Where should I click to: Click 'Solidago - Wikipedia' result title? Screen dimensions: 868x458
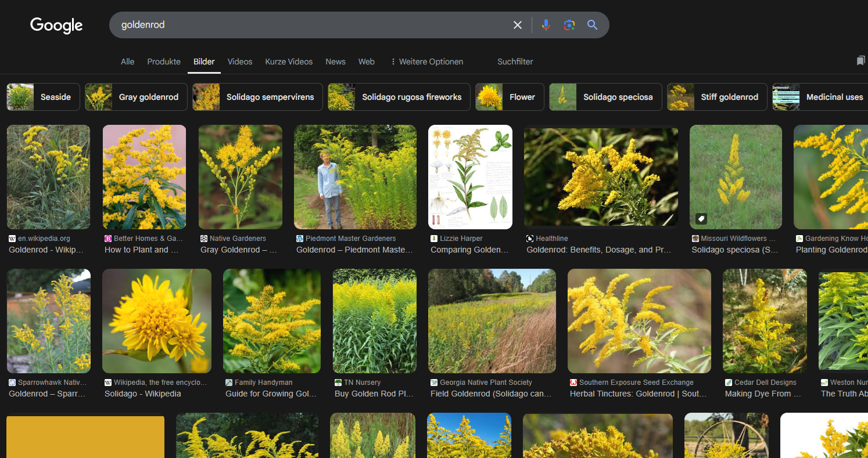pos(143,394)
